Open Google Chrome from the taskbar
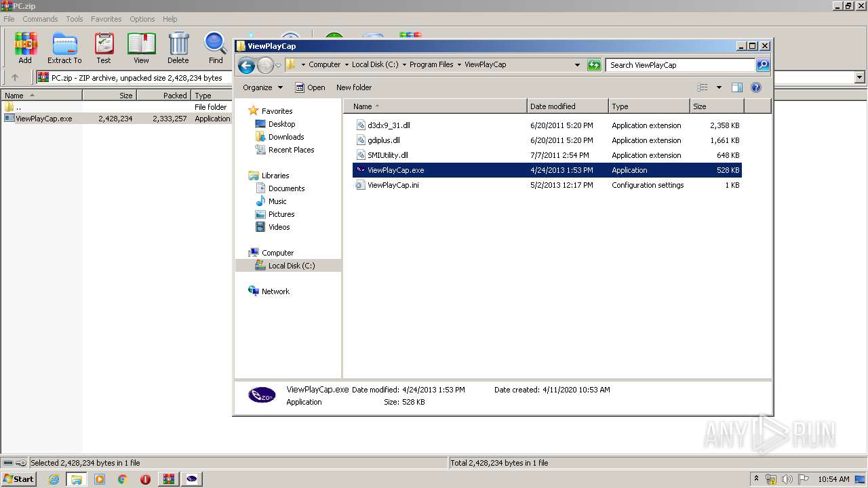The image size is (868, 488). 123,479
